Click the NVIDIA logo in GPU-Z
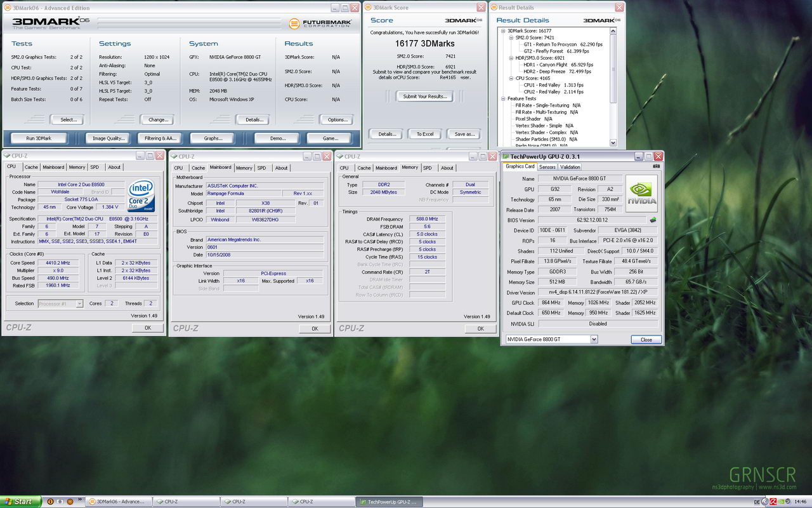Viewport: 812px width, 508px height. (x=641, y=194)
